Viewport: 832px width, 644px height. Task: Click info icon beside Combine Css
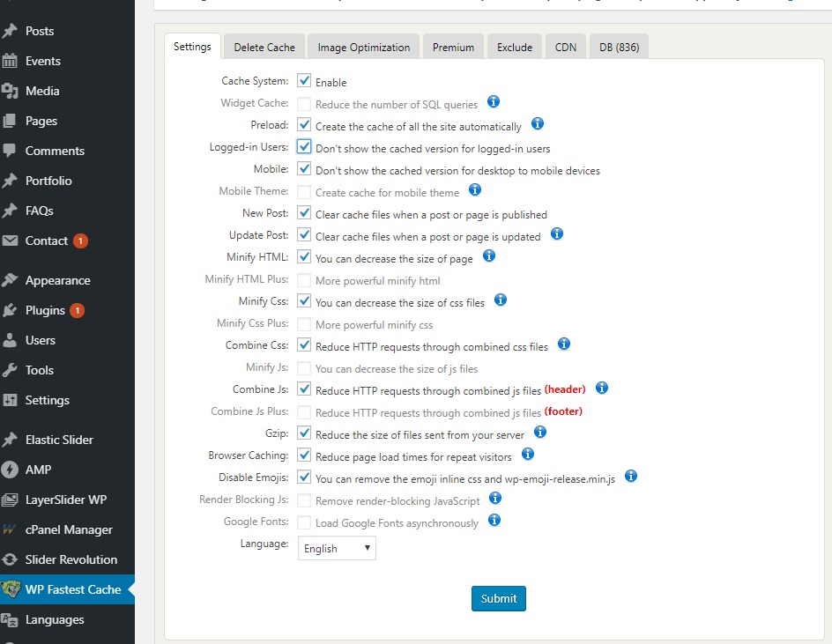(x=564, y=344)
